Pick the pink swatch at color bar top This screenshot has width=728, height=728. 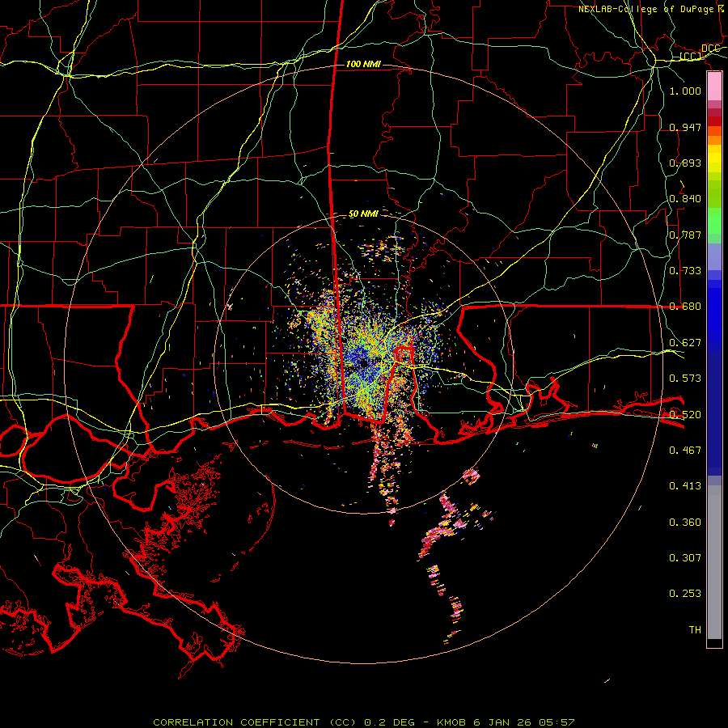pyautogui.click(x=714, y=87)
